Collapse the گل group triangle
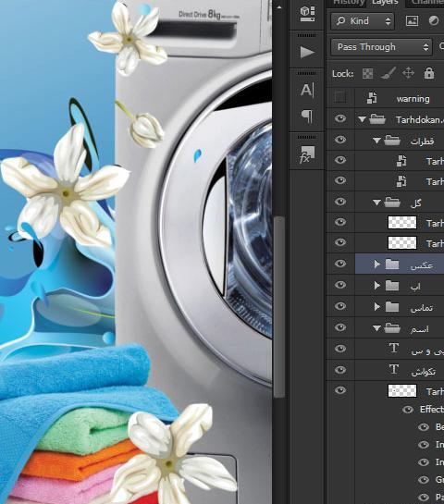 pos(376,203)
